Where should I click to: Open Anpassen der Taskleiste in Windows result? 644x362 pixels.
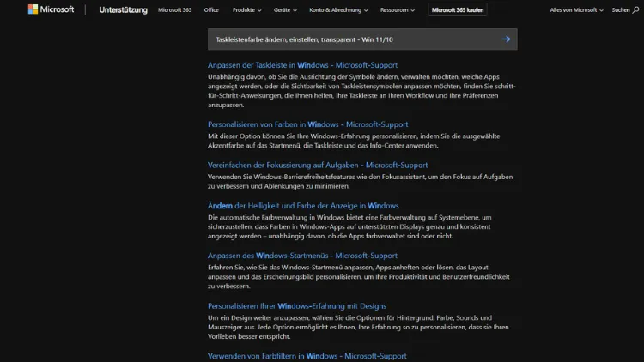(302, 65)
